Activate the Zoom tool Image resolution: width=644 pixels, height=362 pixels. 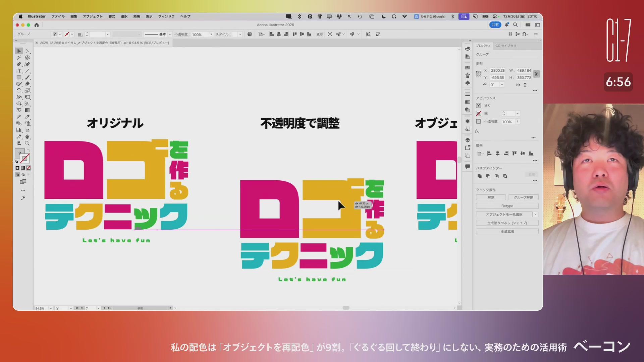coord(28,143)
